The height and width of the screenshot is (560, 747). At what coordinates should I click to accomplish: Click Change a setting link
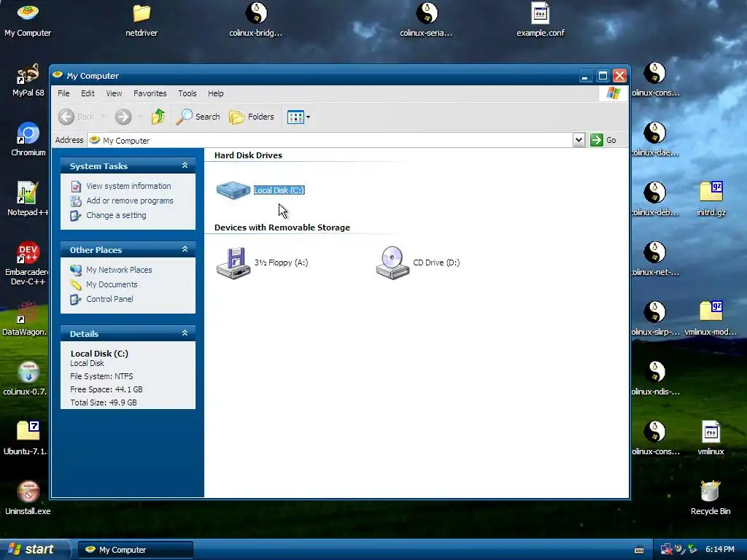[116, 215]
